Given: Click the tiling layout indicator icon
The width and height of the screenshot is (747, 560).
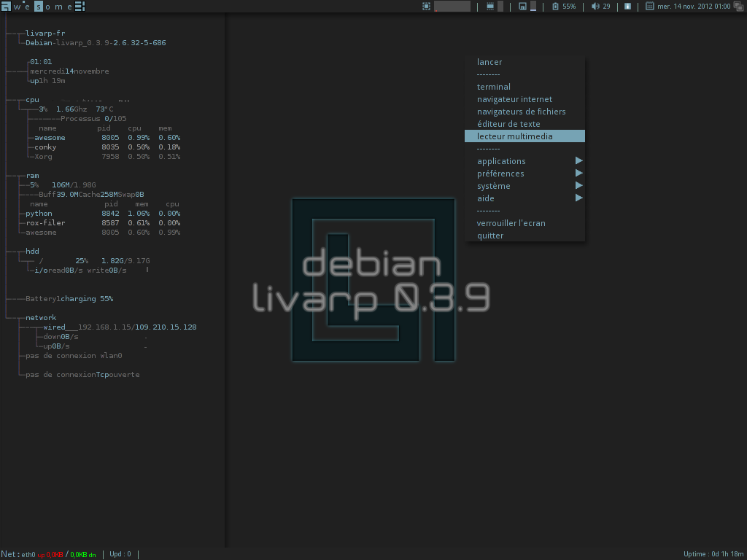Looking at the screenshot, I should click(x=80, y=6).
